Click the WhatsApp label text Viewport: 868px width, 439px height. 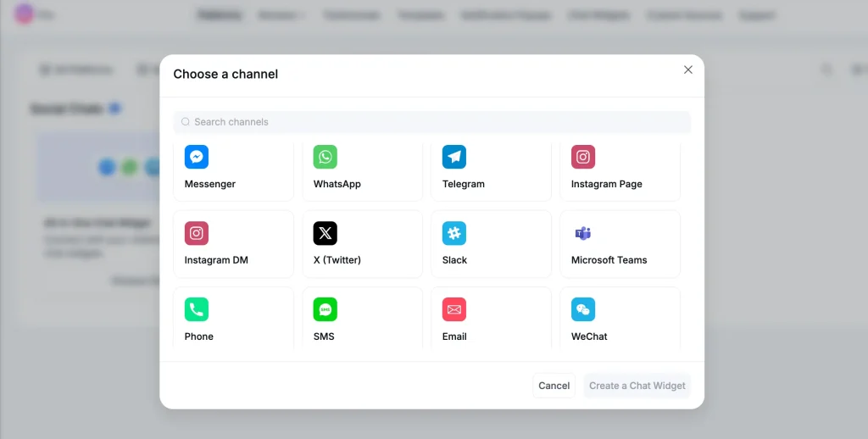(337, 184)
